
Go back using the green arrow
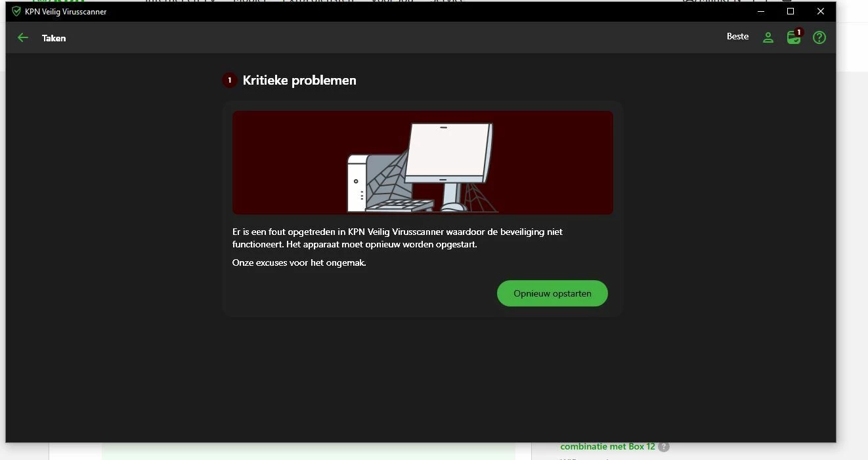tap(23, 38)
